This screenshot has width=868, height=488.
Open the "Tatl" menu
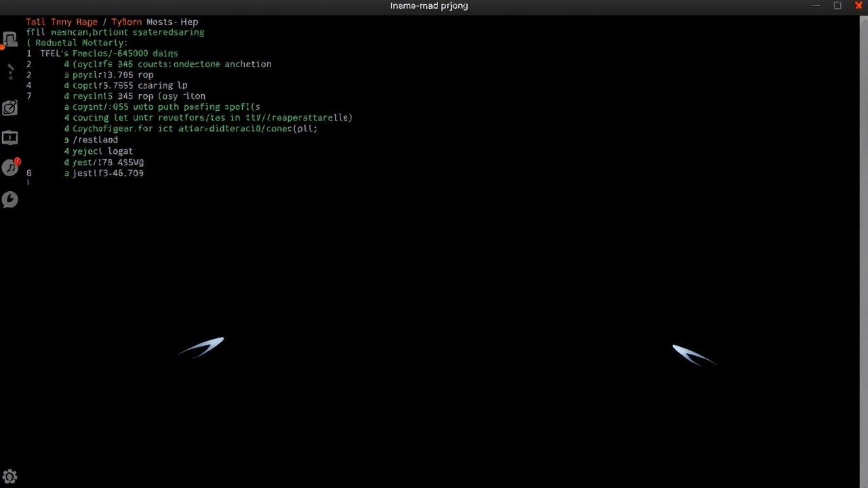point(35,22)
